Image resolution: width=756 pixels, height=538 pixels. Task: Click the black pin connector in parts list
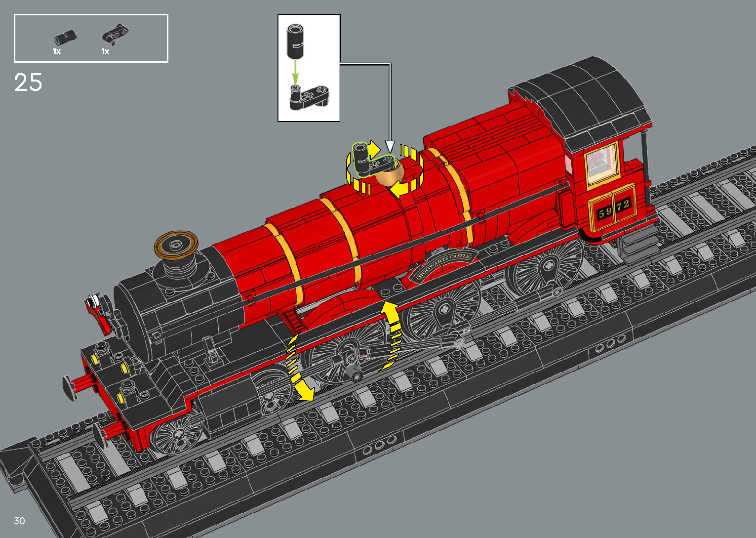click(x=65, y=37)
